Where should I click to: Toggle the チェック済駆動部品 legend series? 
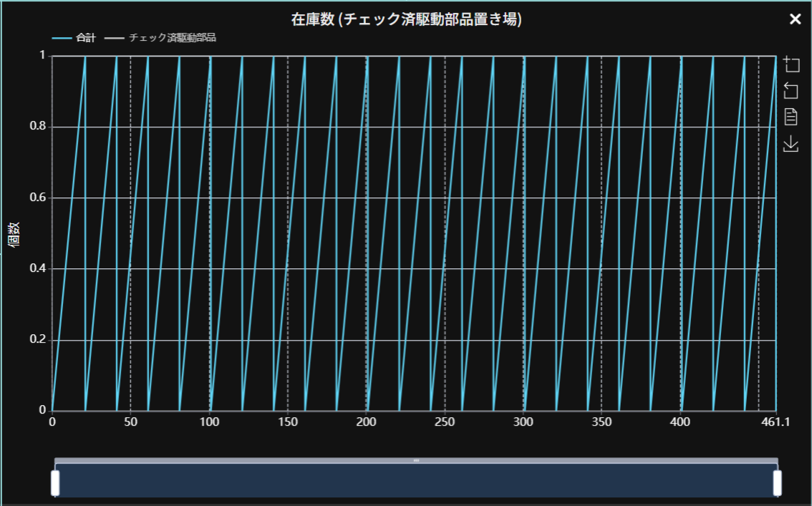click(172, 38)
